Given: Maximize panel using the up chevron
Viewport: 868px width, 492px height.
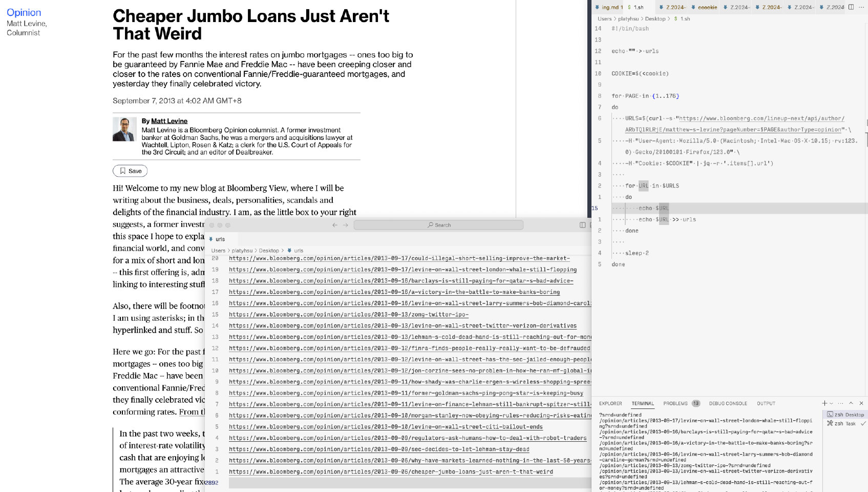Looking at the screenshot, I should [x=851, y=403].
